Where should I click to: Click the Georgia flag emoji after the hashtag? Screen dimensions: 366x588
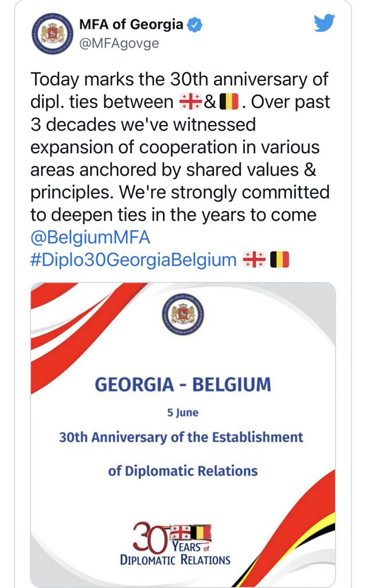coord(254,260)
